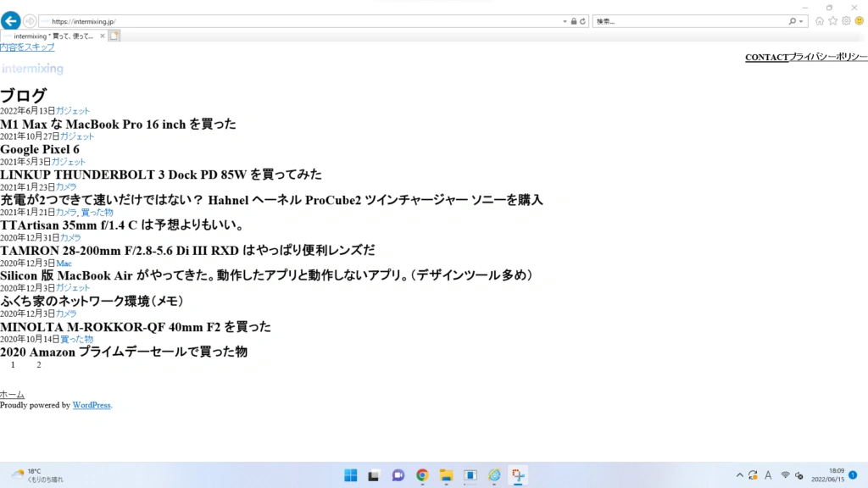Click 買った物 category beside 2020年10月14日

76,339
